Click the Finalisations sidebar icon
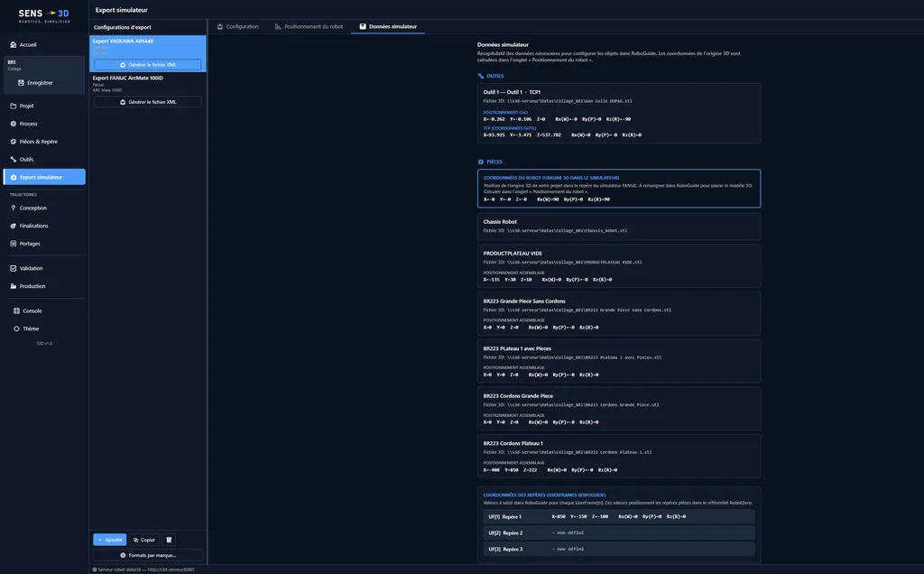Screen dimensions: 924x574 14,226
